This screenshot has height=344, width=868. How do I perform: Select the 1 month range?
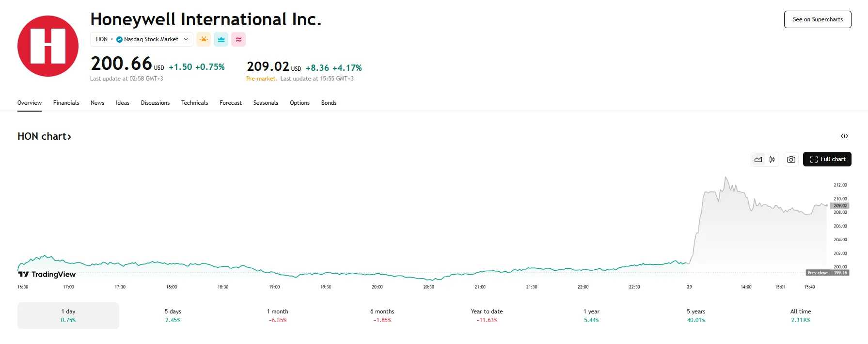(278, 315)
